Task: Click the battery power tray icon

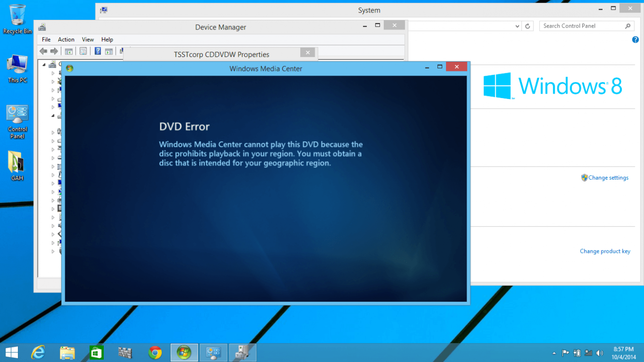Action: click(577, 353)
